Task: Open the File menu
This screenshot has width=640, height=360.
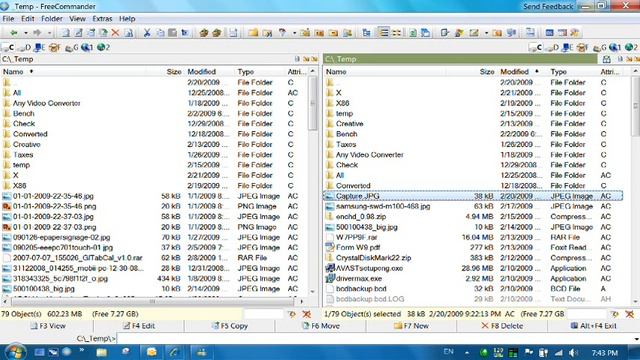Action: pyautogui.click(x=8, y=19)
